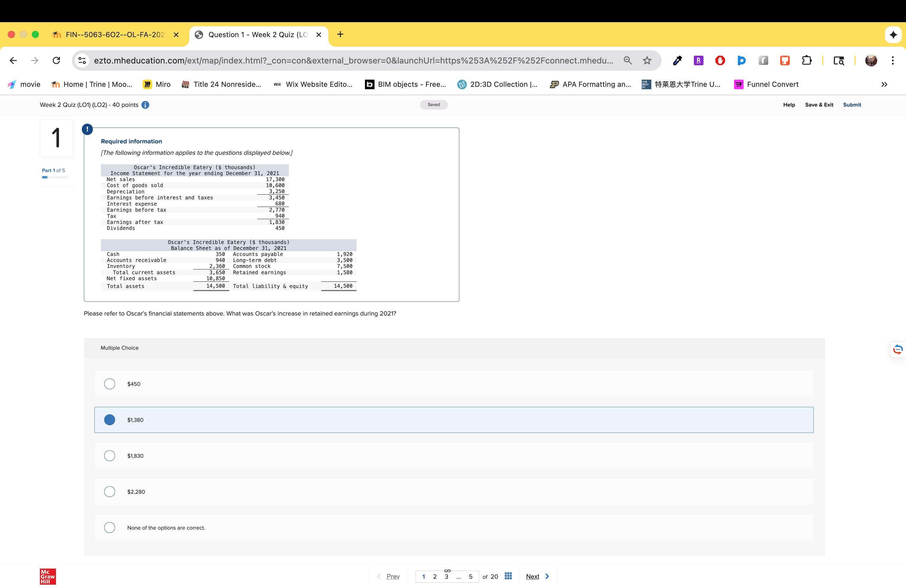Open the APA Formatting bookmark
This screenshot has width=906, height=588.
pos(591,84)
